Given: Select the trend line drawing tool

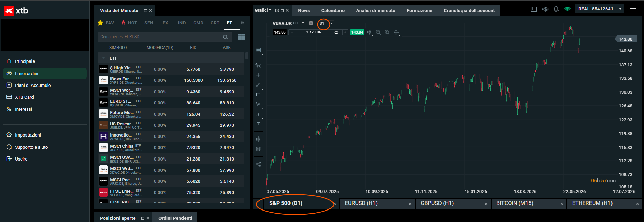Looking at the screenshot, I should click(258, 85).
